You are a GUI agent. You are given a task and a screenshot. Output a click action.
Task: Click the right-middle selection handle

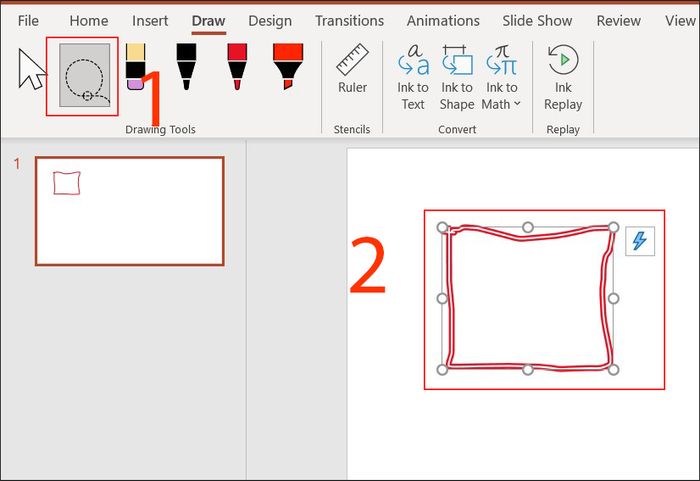[x=613, y=298]
